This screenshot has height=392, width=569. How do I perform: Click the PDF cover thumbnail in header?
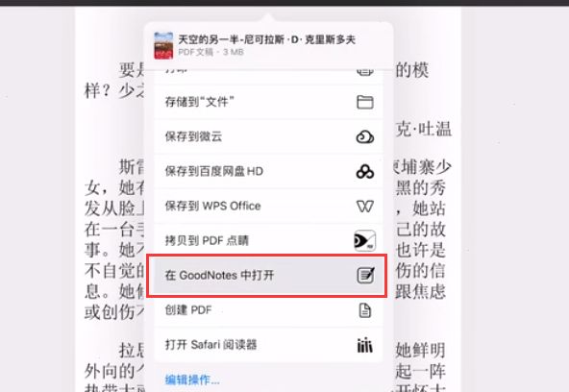click(x=163, y=46)
